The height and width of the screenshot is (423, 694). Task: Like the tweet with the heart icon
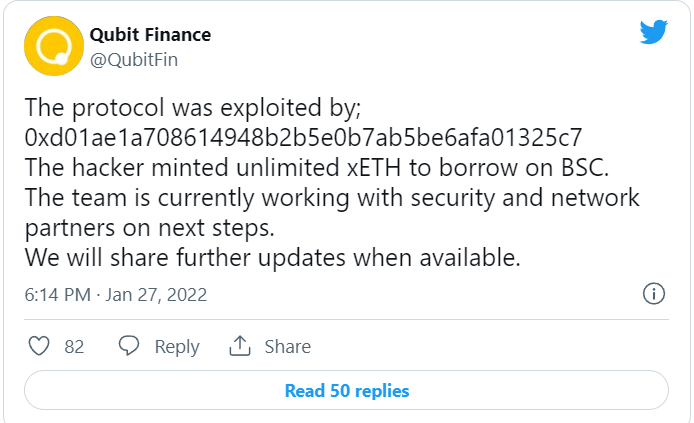(39, 346)
